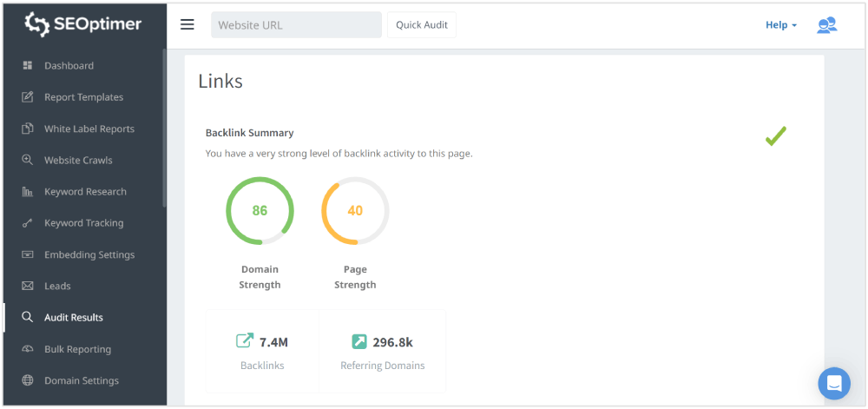Image resolution: width=868 pixels, height=409 pixels.
Task: Click the Domain Settings globe icon
Action: [28, 380]
